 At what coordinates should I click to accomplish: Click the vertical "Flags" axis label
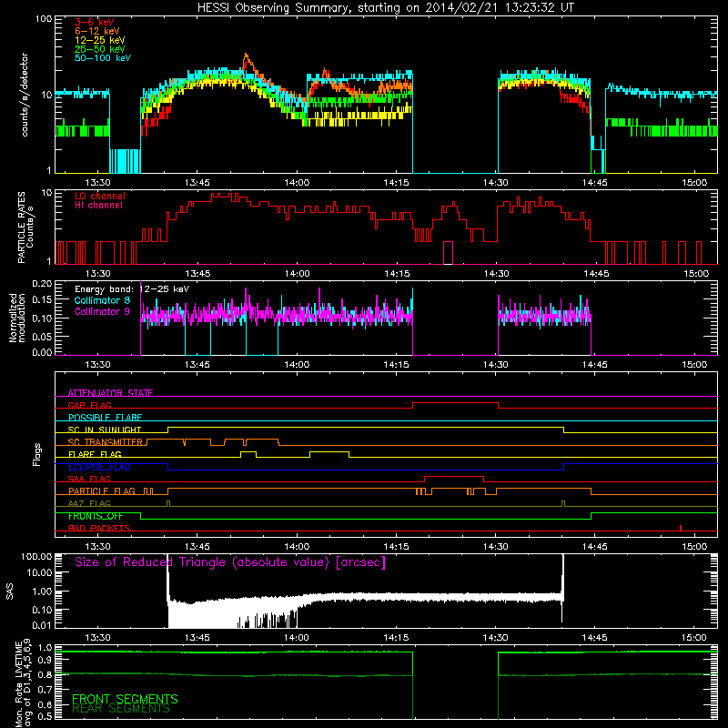point(37,454)
